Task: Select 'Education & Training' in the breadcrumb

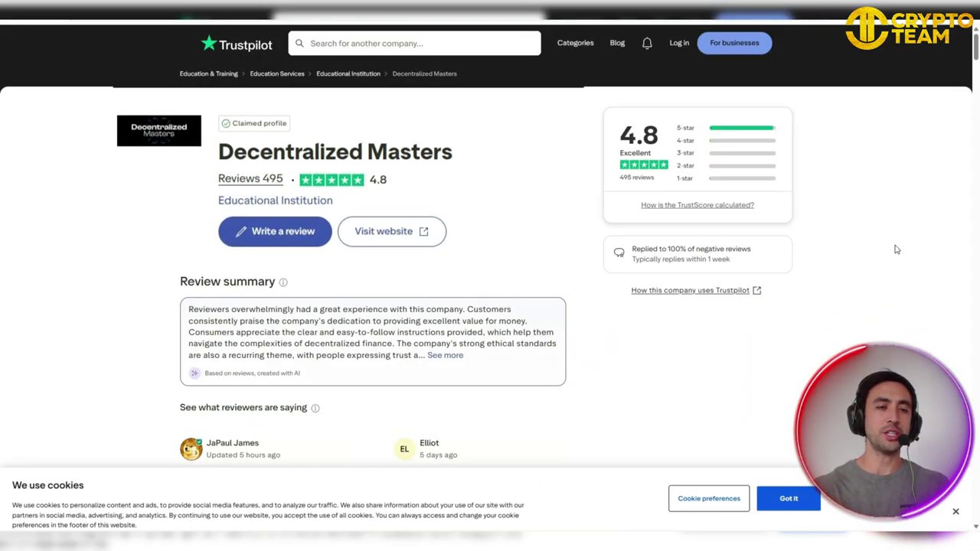Action: [208, 73]
